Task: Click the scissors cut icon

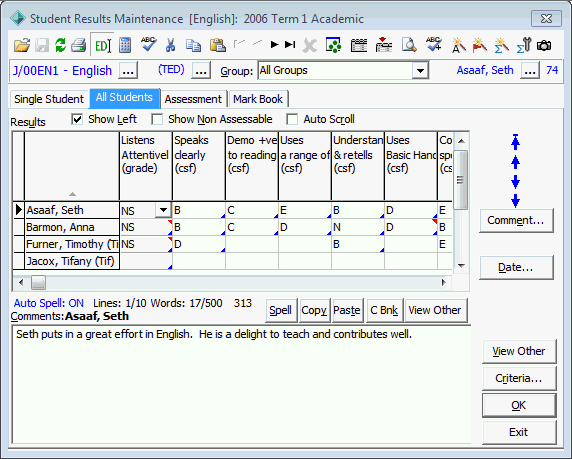Action: [x=170, y=45]
